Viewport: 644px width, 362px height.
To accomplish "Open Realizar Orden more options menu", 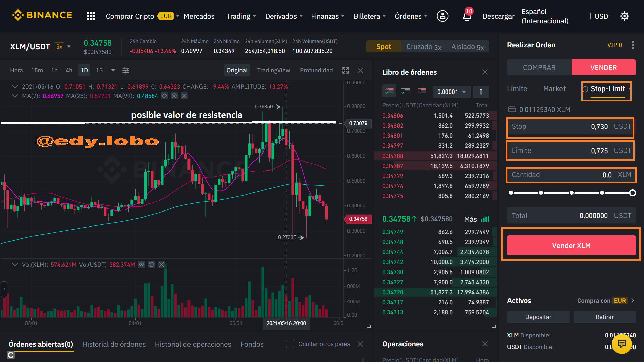I will pos(633,45).
